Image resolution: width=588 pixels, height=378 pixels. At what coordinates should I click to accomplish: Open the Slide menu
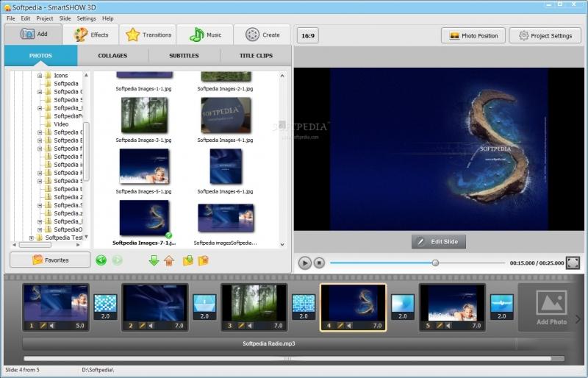pyautogui.click(x=65, y=18)
